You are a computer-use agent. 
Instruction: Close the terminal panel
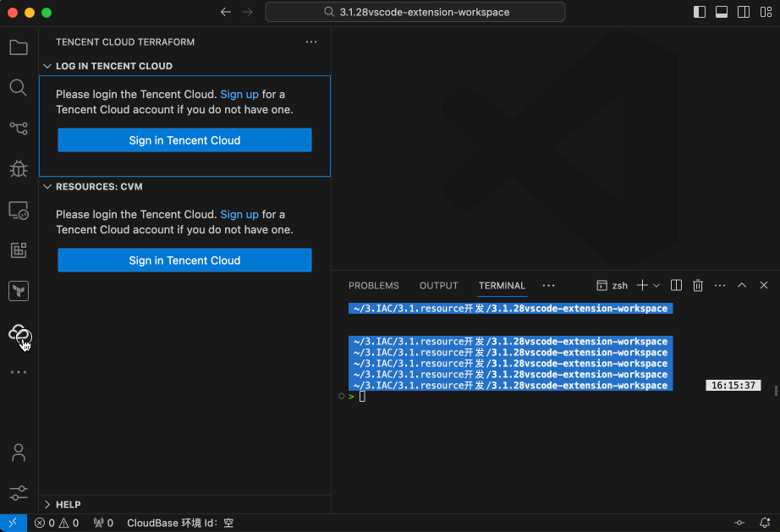(x=764, y=285)
